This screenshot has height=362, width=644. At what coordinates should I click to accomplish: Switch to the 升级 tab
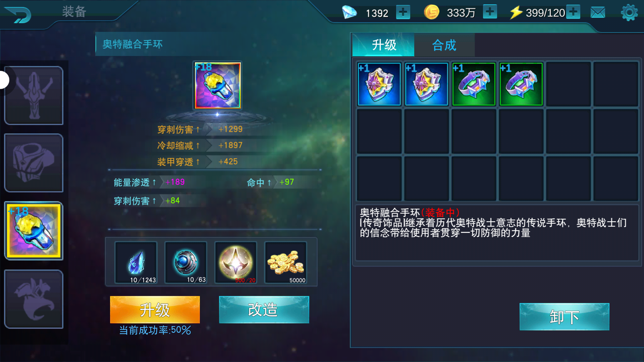point(383,45)
